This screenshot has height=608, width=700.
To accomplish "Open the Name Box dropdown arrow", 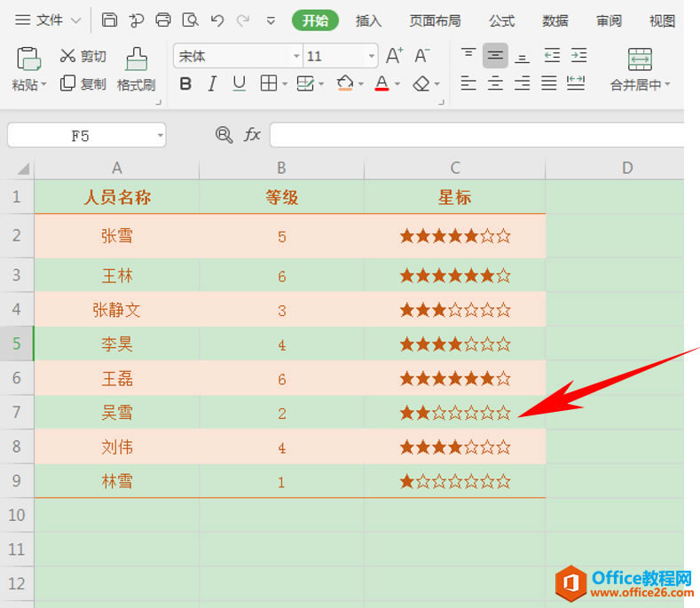I will 160,135.
